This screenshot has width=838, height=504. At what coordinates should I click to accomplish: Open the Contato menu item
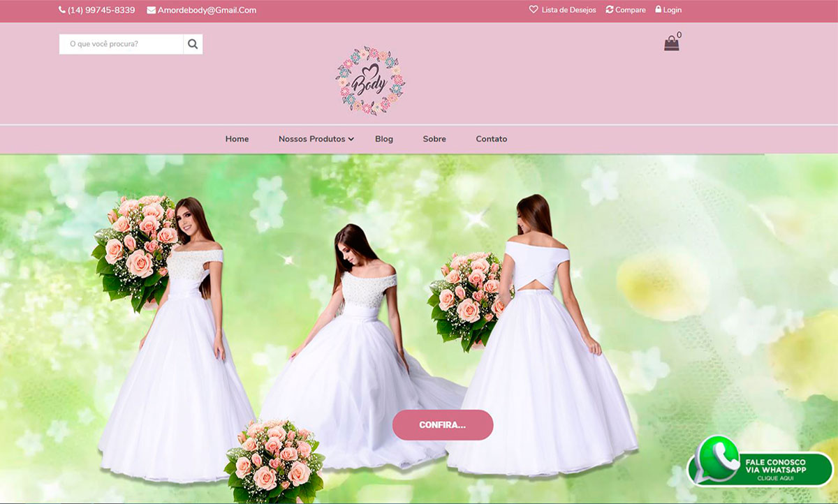click(x=492, y=139)
